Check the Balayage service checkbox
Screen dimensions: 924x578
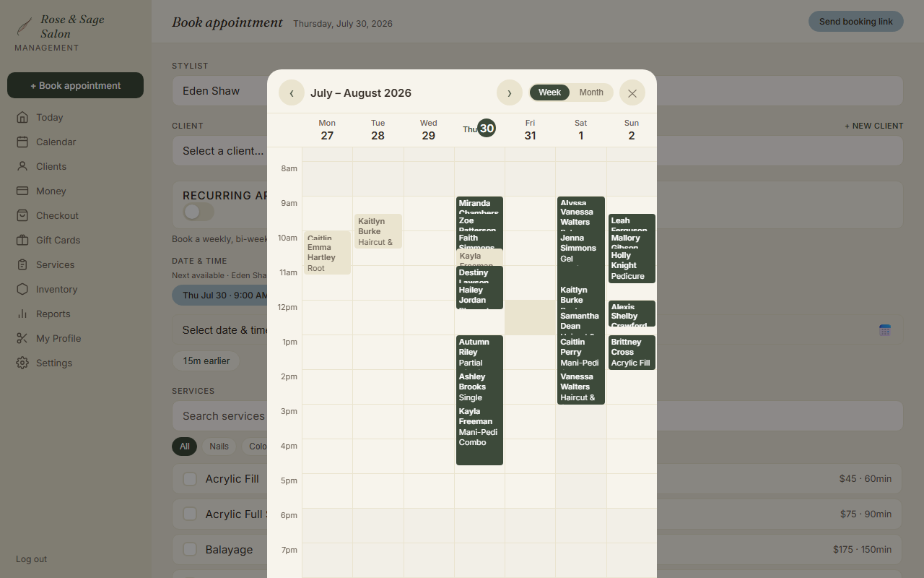(190, 549)
